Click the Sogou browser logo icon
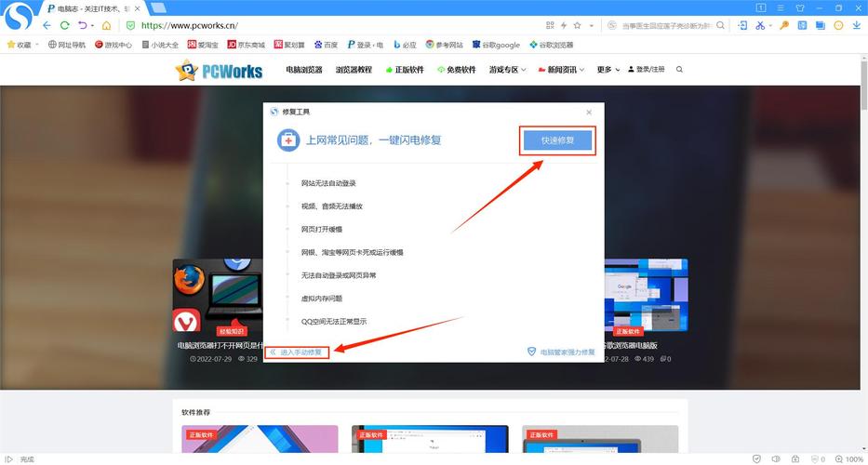The height and width of the screenshot is (465, 868). 20,16
